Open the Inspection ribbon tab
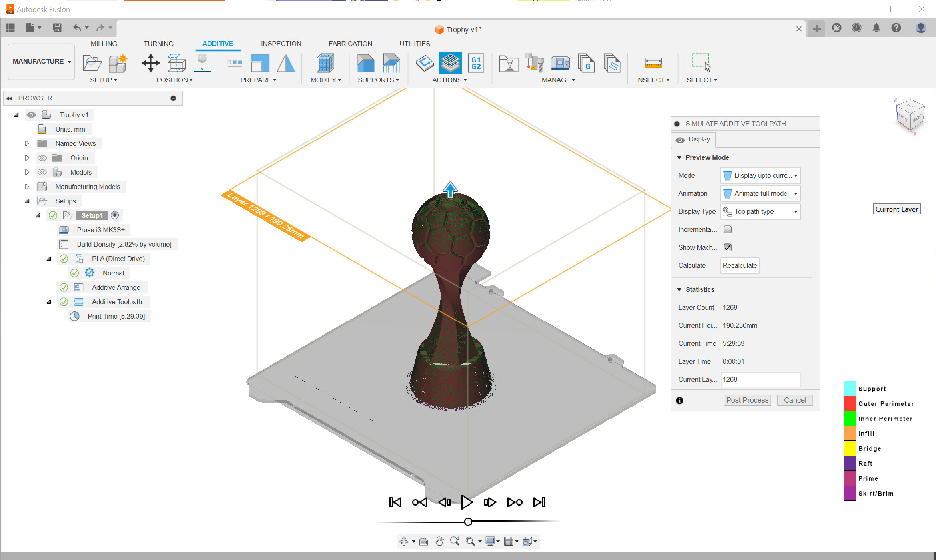Viewport: 936px width, 560px height. click(x=281, y=44)
